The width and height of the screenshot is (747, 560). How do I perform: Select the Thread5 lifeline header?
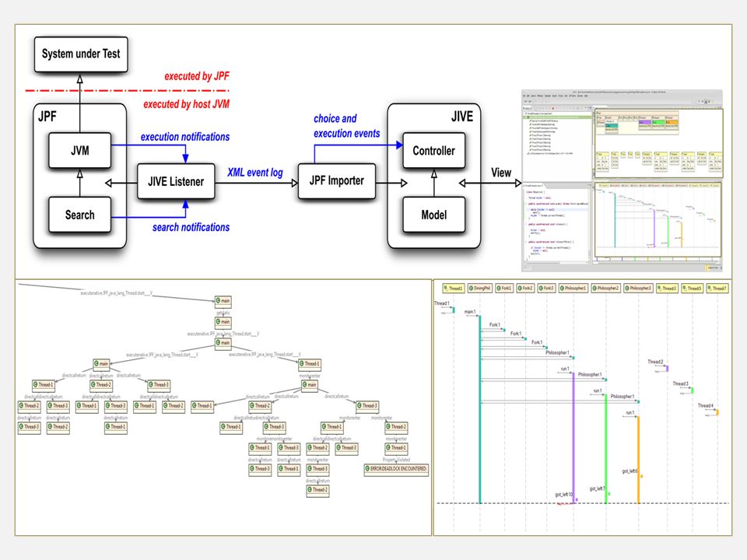pos(693,288)
